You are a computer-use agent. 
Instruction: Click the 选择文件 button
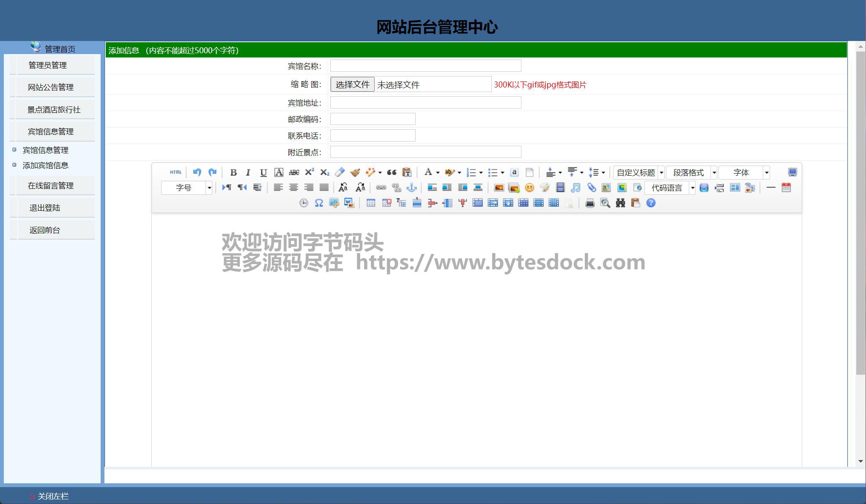352,84
